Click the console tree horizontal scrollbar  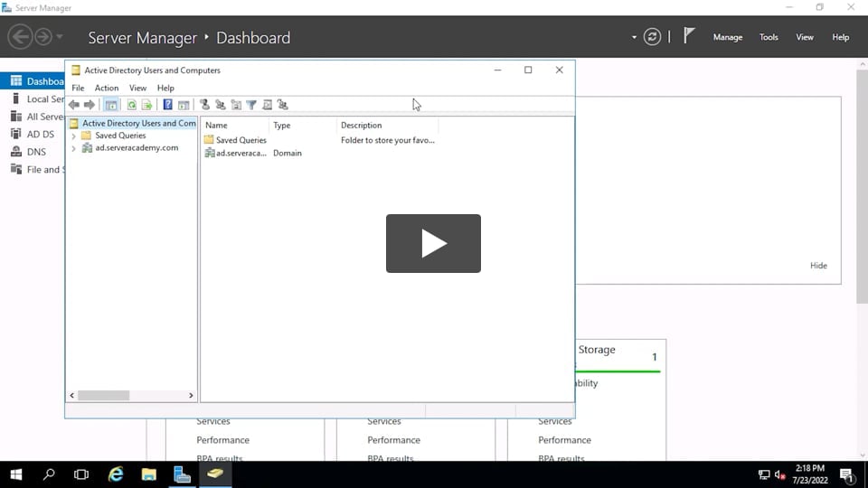(x=104, y=395)
